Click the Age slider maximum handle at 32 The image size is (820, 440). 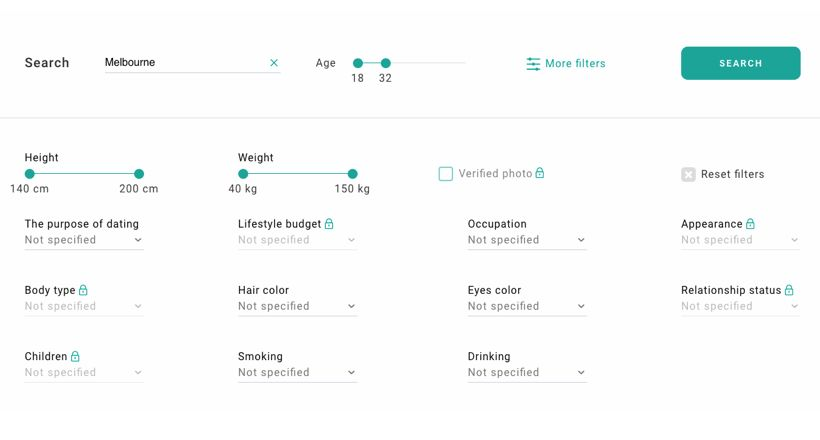tap(385, 63)
